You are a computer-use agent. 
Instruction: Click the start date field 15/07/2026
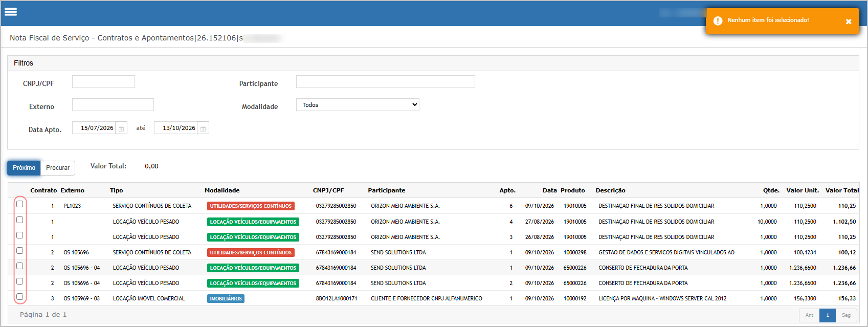click(94, 128)
